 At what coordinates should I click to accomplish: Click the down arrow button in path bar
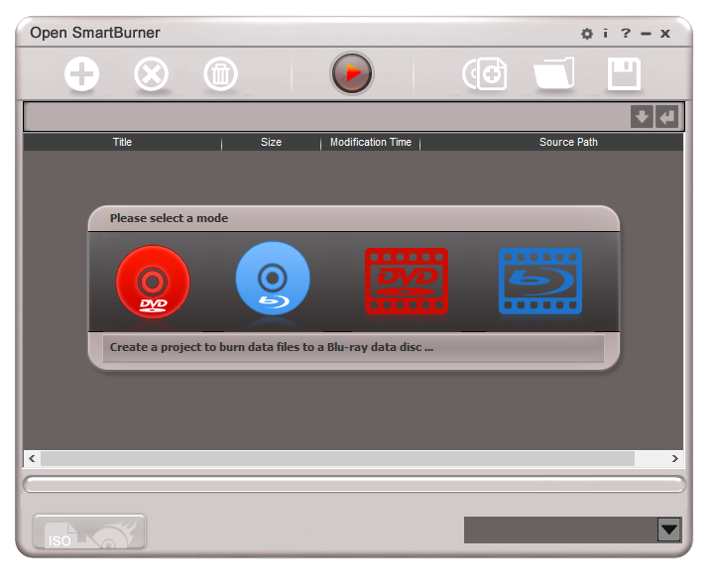642,117
